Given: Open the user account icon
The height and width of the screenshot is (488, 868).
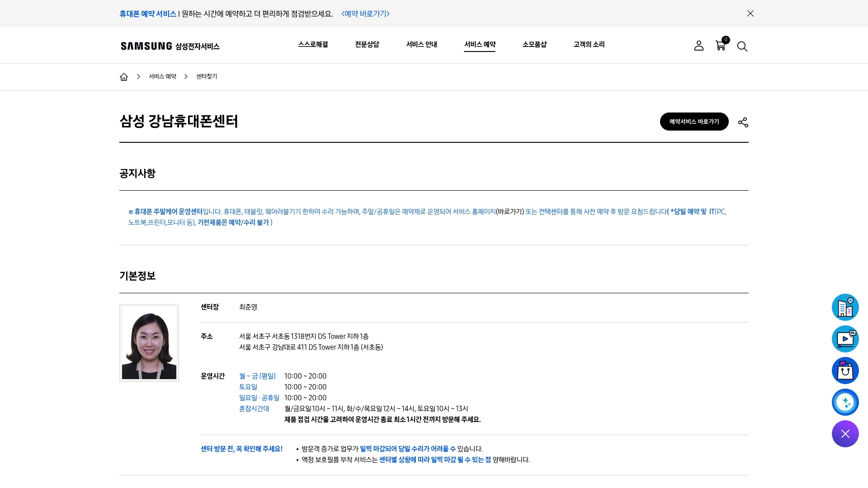Looking at the screenshot, I should pyautogui.click(x=699, y=46).
